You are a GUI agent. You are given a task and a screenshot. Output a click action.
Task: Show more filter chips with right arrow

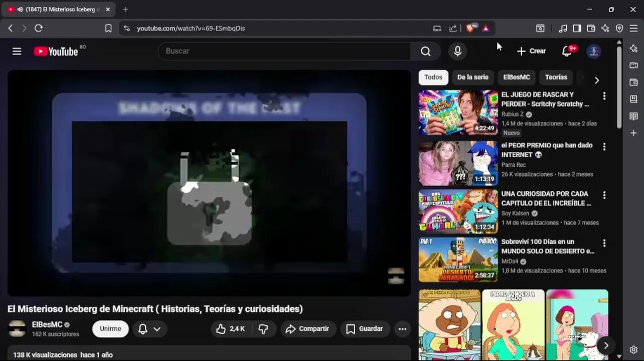coord(596,80)
